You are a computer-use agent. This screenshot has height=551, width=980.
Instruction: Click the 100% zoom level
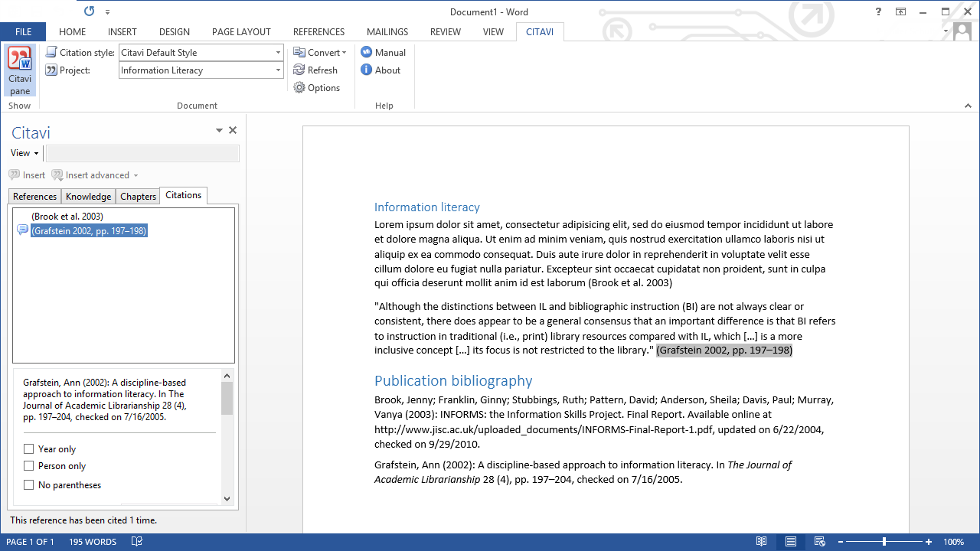click(953, 542)
